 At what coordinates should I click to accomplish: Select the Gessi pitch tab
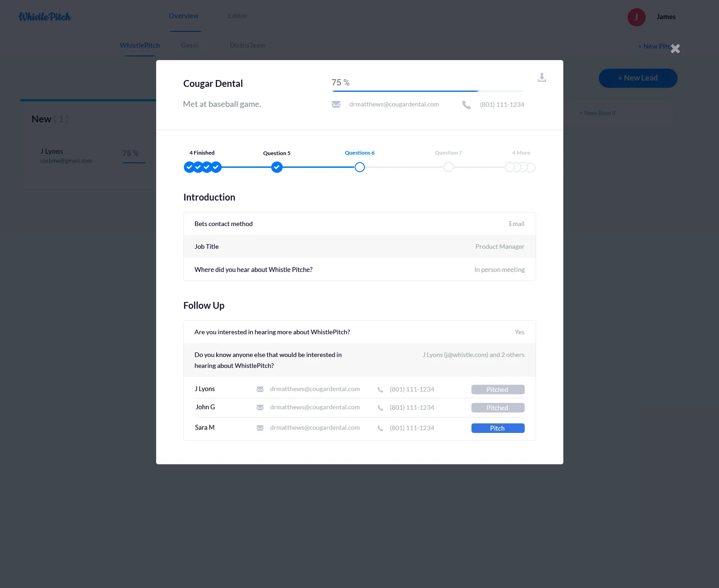pyautogui.click(x=189, y=45)
